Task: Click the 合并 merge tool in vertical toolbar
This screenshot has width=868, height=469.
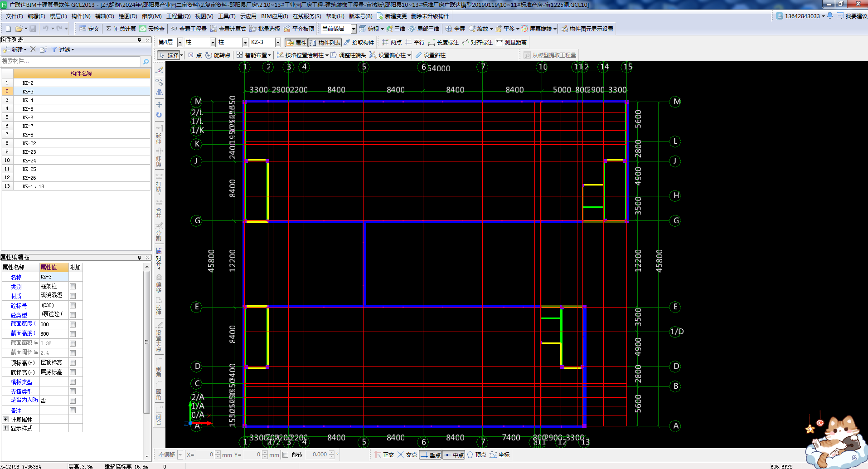Action: pyautogui.click(x=159, y=209)
